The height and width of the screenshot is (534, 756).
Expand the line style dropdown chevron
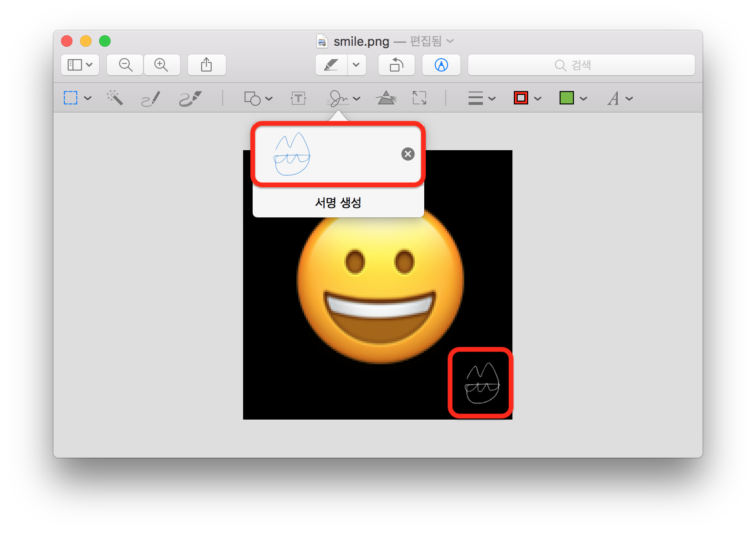click(492, 99)
